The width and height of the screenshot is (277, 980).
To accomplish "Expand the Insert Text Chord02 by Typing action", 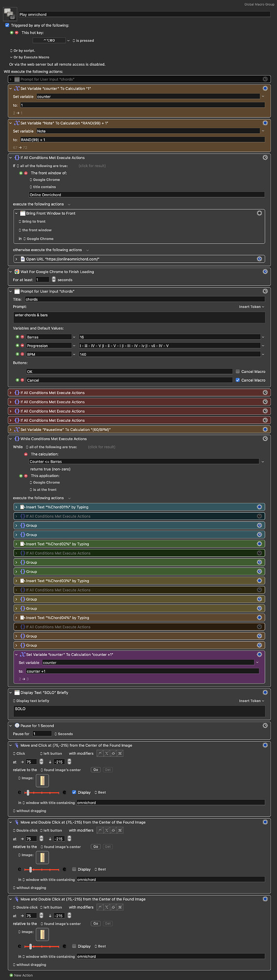I will tap(16, 544).
